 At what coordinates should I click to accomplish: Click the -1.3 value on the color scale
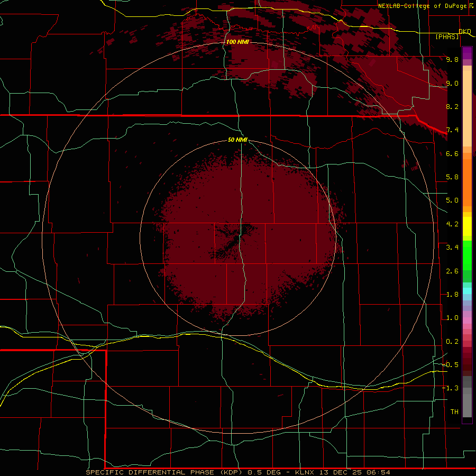click(x=451, y=388)
